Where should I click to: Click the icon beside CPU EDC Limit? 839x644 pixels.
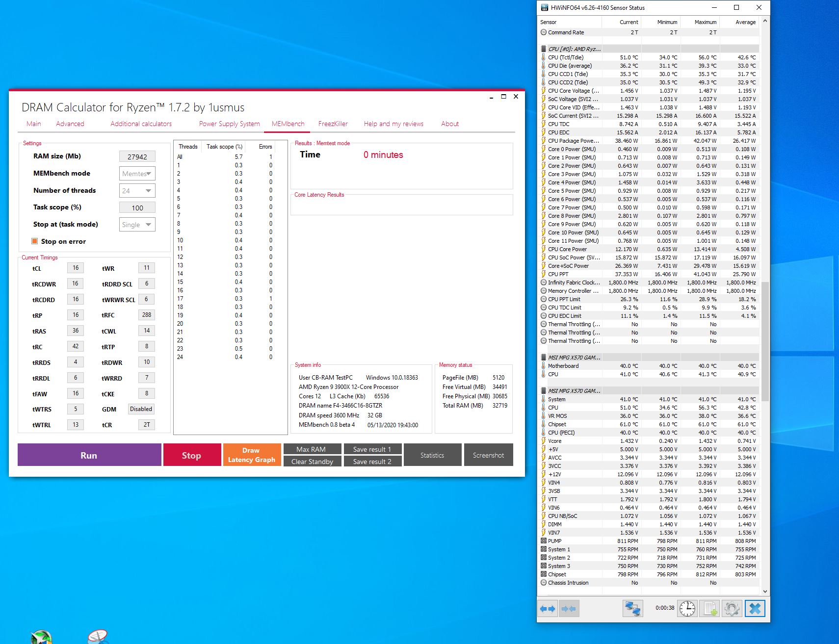pos(544,316)
